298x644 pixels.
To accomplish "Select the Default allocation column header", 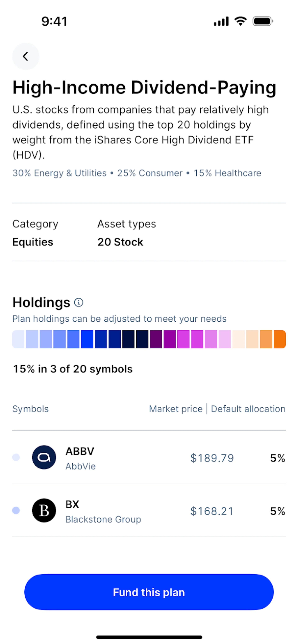I will click(x=248, y=409).
